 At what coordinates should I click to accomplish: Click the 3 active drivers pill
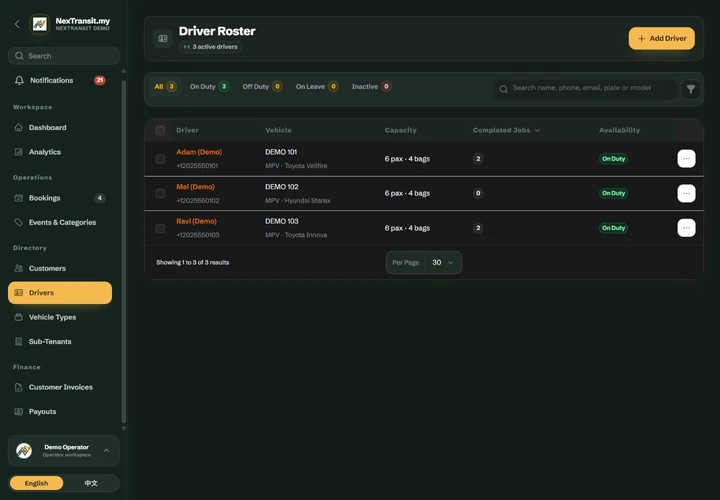click(211, 47)
